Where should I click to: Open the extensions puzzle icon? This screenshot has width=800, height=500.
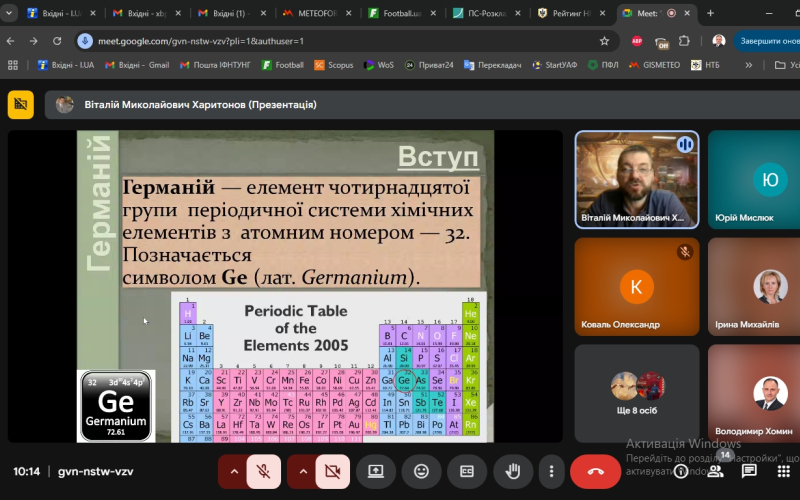(x=684, y=41)
